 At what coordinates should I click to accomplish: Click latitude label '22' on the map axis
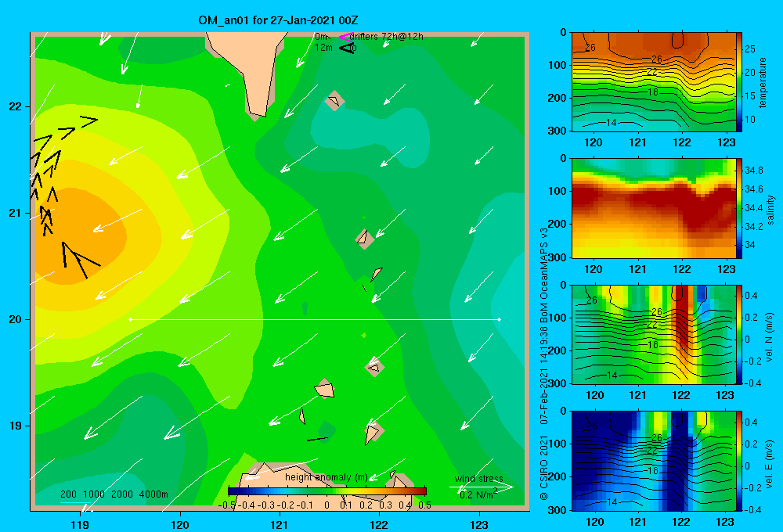click(x=15, y=107)
